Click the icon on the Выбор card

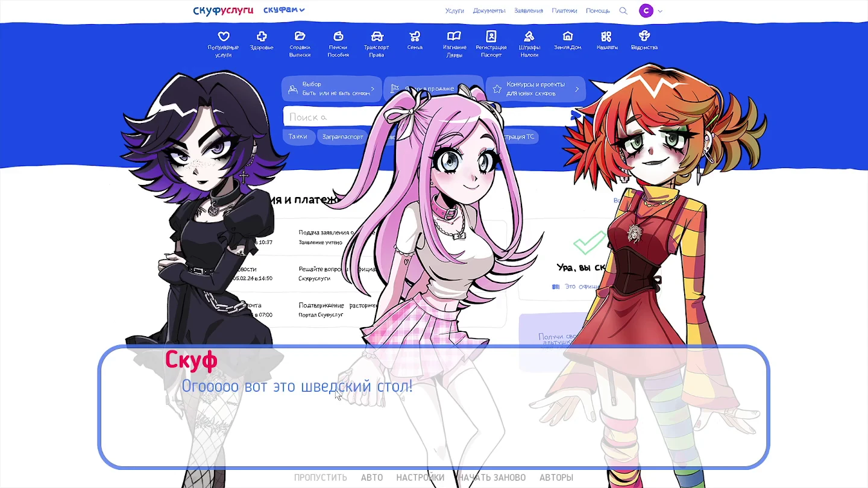click(x=293, y=89)
